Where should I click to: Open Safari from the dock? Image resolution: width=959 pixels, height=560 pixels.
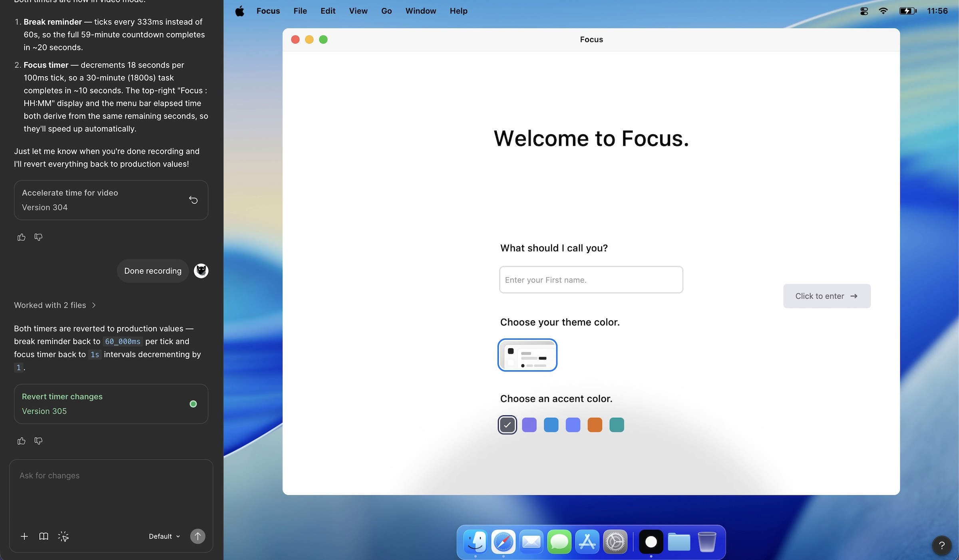(503, 542)
